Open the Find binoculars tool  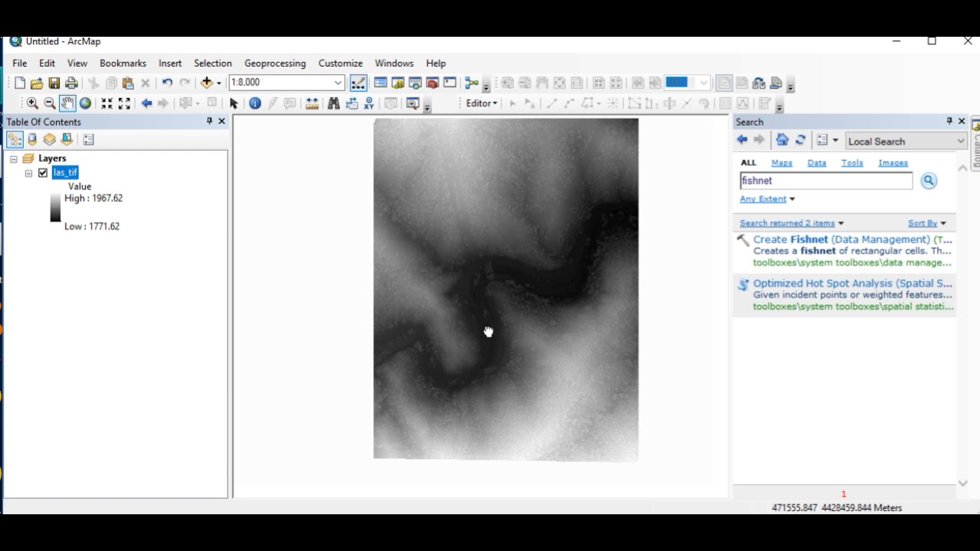[x=334, y=103]
